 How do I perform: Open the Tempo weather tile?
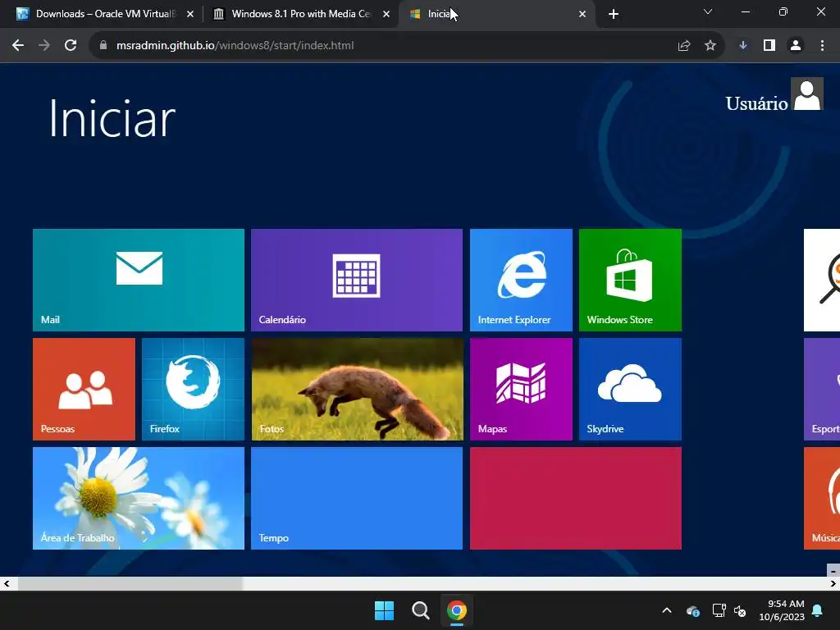pyautogui.click(x=357, y=498)
